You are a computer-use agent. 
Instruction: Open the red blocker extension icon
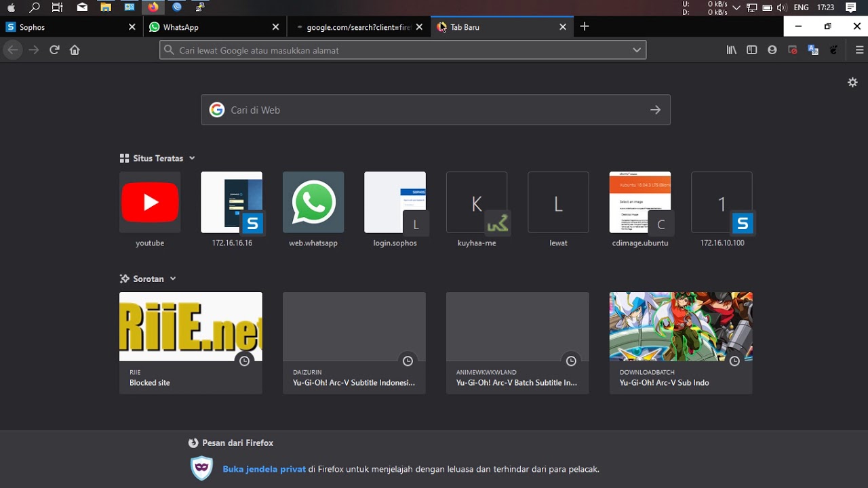[792, 49]
